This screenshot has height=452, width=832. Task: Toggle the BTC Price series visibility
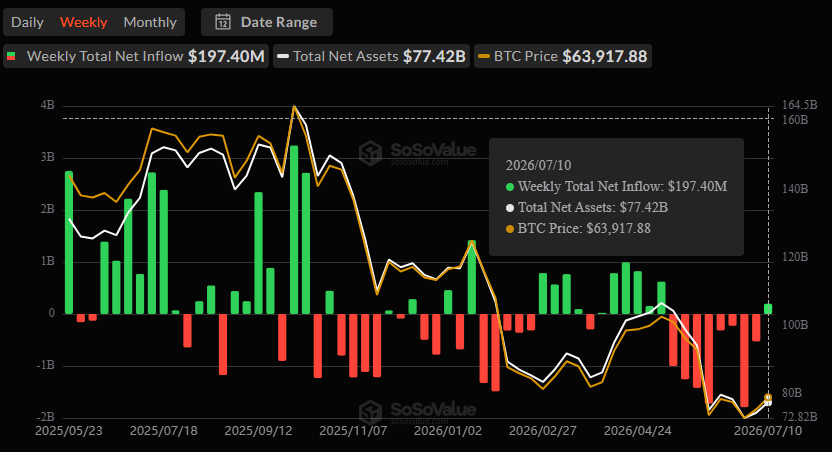(x=562, y=56)
